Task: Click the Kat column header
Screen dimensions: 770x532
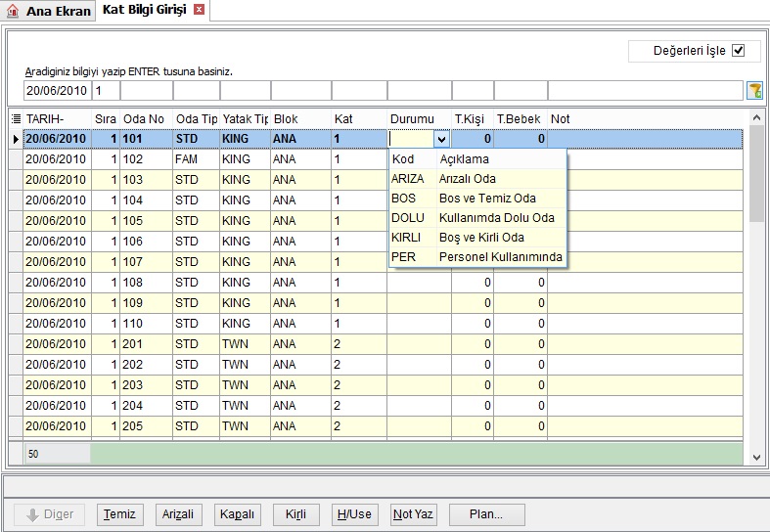Action: tap(359, 118)
